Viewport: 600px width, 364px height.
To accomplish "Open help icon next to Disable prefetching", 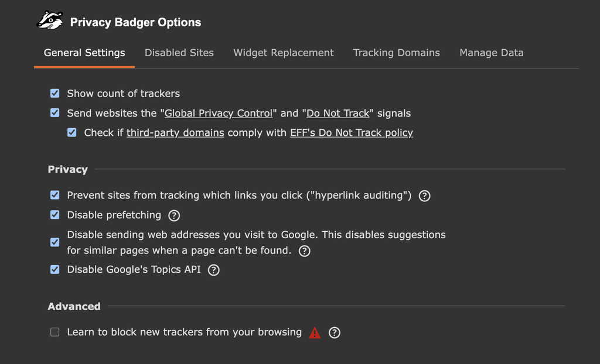I will (173, 215).
